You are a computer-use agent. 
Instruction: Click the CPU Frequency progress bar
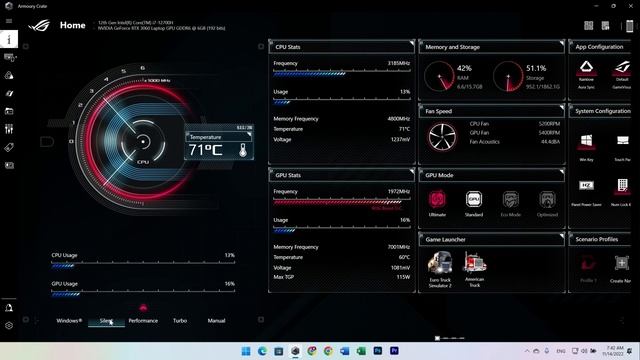342,73
